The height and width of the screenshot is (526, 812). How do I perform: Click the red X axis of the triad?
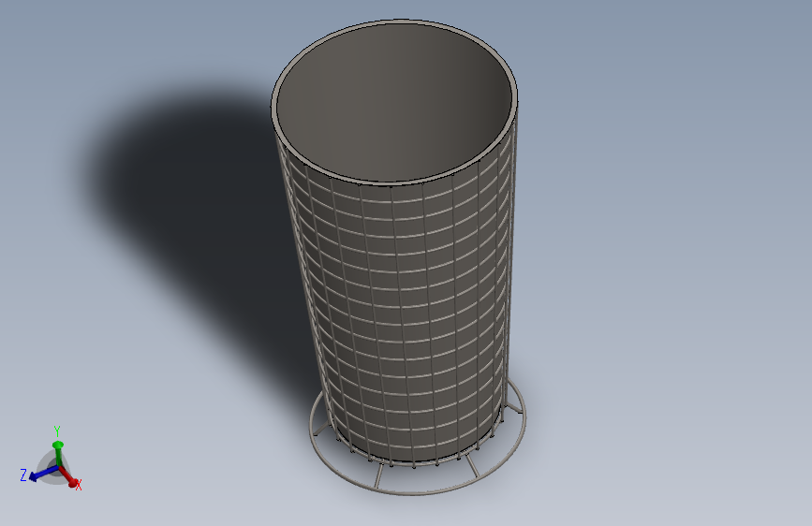tap(67, 476)
